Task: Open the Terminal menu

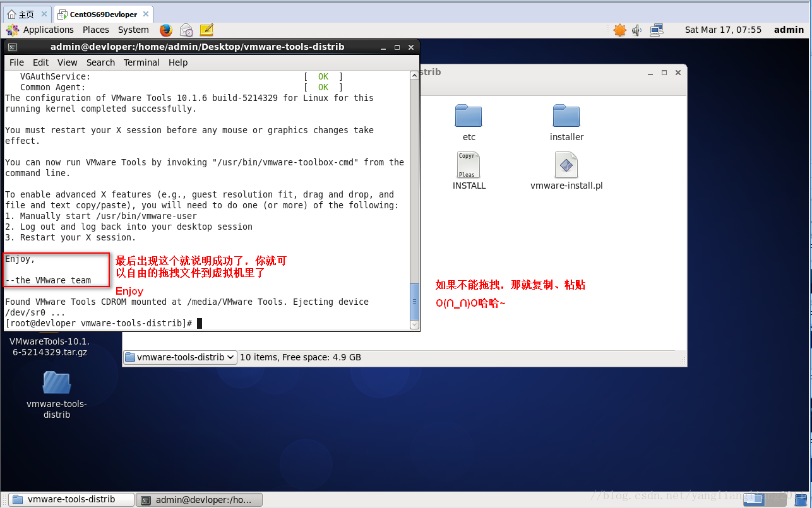Action: pos(141,62)
